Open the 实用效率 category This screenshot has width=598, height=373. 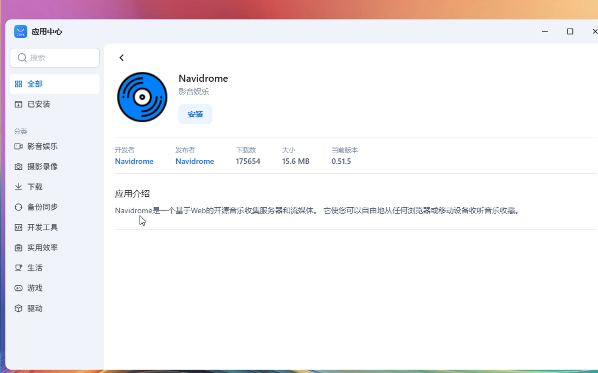coord(55,248)
